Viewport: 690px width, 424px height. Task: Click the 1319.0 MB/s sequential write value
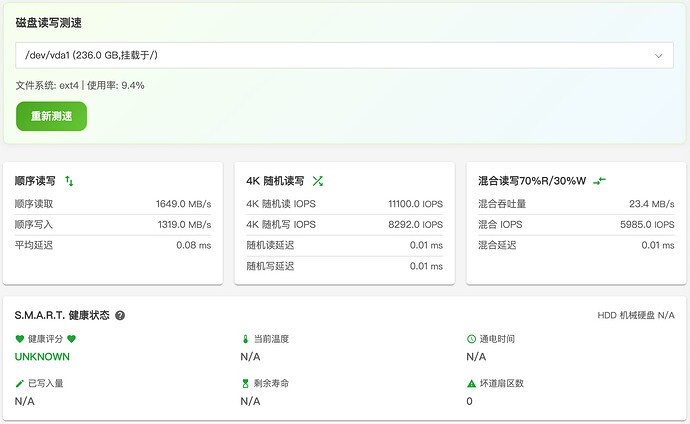point(184,225)
